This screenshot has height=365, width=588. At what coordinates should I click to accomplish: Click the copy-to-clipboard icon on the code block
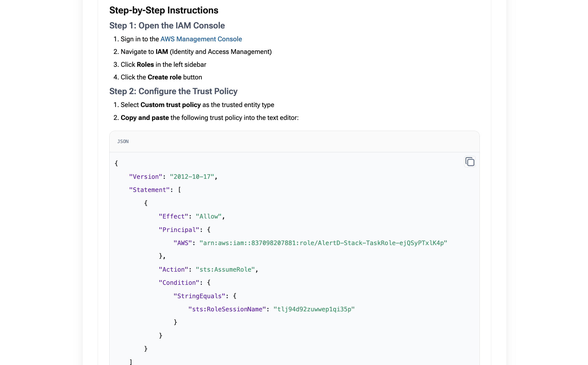pos(470,162)
